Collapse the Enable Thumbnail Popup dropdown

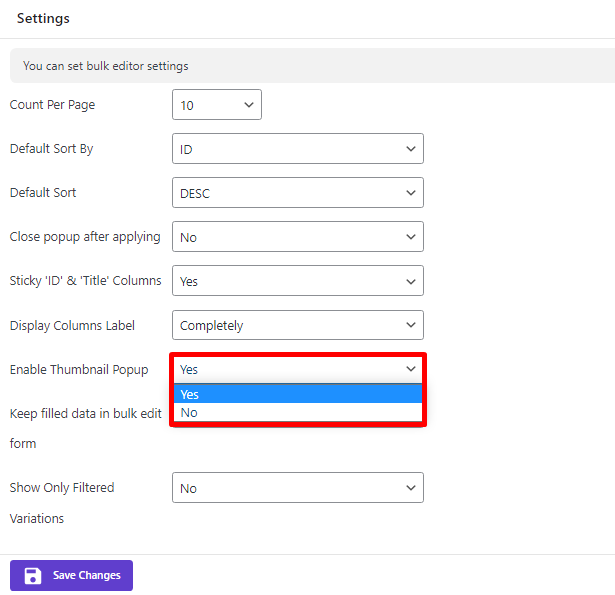298,369
